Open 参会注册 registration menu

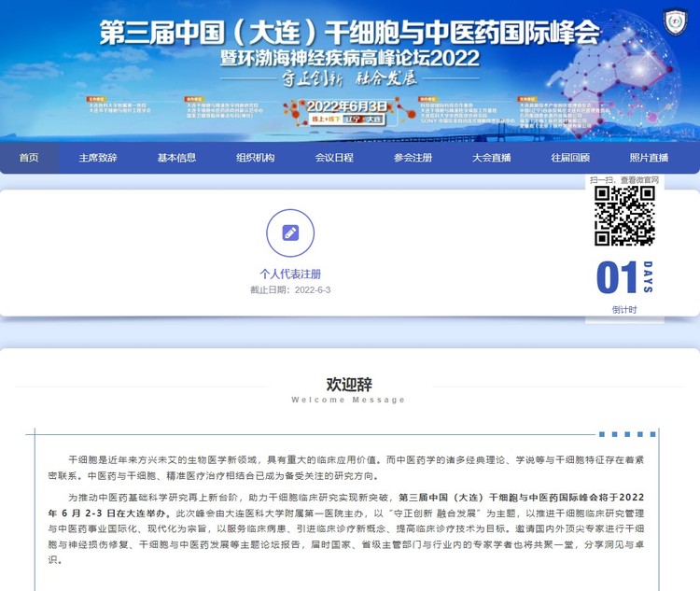click(413, 158)
